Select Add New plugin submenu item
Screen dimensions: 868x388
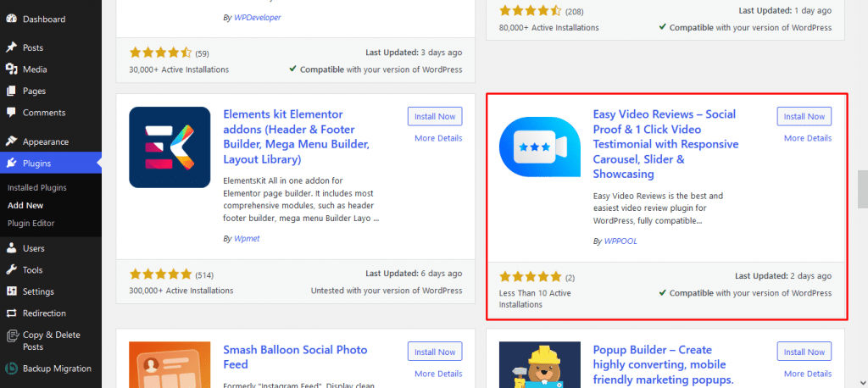coord(25,205)
